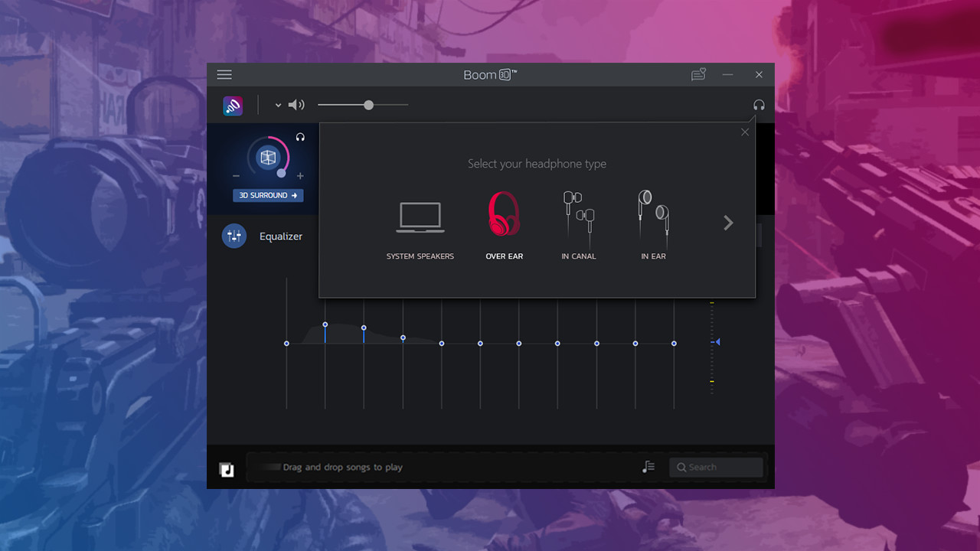This screenshot has height=551, width=980.
Task: Open the playlist queue icon
Action: tap(648, 466)
